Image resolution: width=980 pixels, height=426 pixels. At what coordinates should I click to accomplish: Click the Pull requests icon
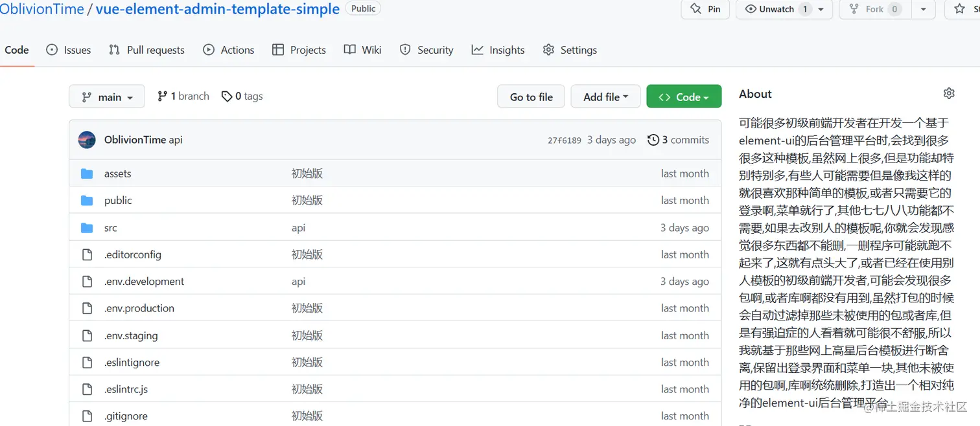tap(114, 50)
